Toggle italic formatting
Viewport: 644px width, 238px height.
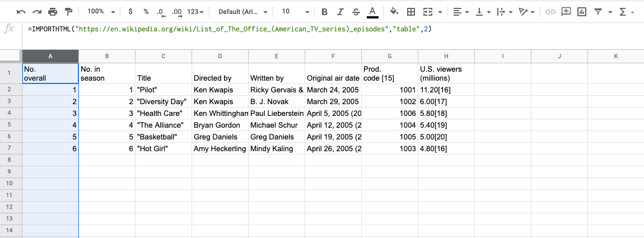pos(340,11)
